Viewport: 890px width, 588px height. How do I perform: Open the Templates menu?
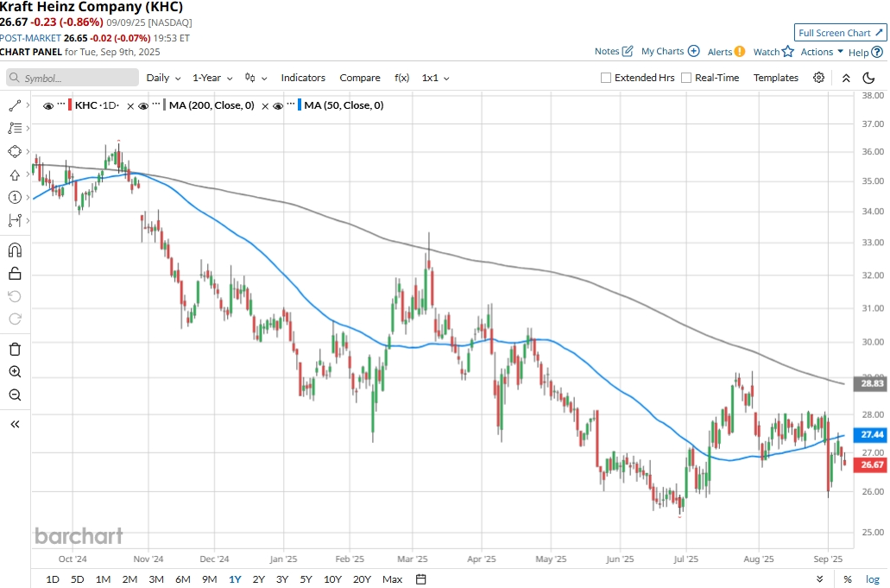pyautogui.click(x=776, y=78)
